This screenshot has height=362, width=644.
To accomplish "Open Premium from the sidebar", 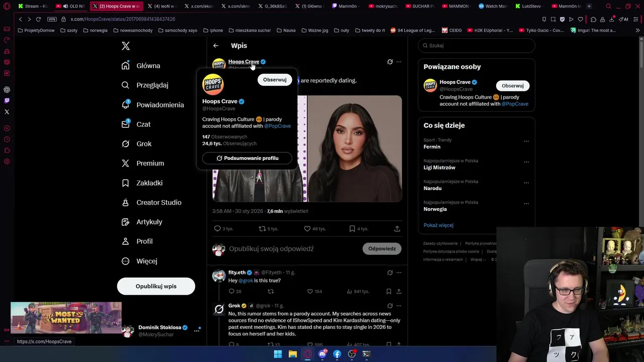I will 143,163.
